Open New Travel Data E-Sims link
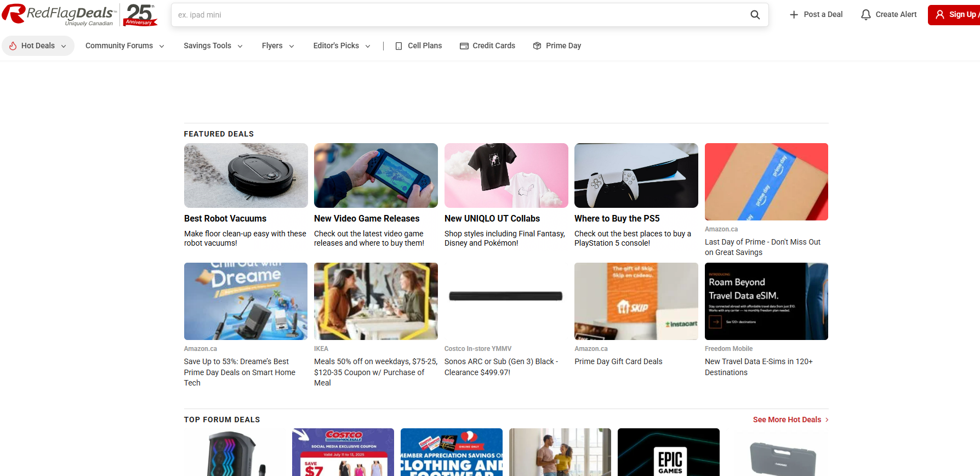The height and width of the screenshot is (476, 980). click(x=759, y=367)
